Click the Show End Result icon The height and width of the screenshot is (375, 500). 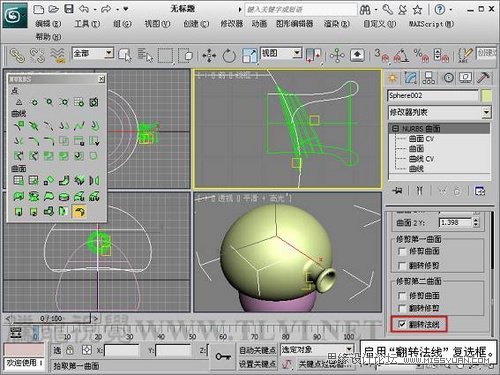(420, 191)
